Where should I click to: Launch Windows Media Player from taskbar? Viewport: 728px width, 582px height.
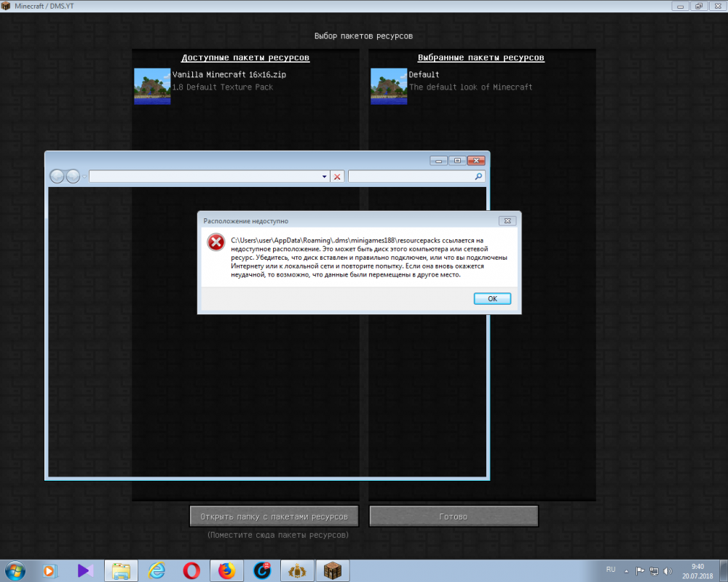coord(50,570)
